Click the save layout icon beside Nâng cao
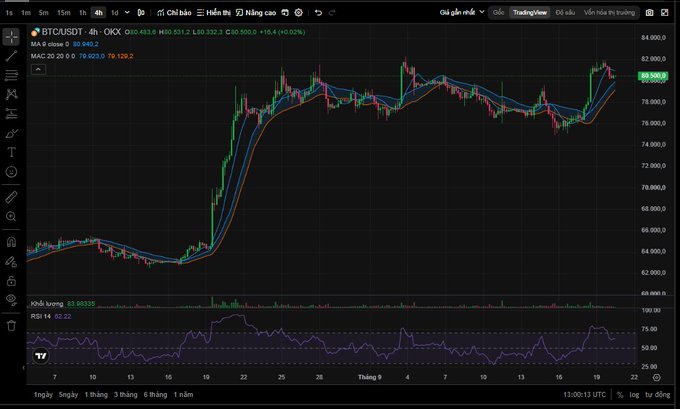The image size is (680, 409). tap(285, 13)
